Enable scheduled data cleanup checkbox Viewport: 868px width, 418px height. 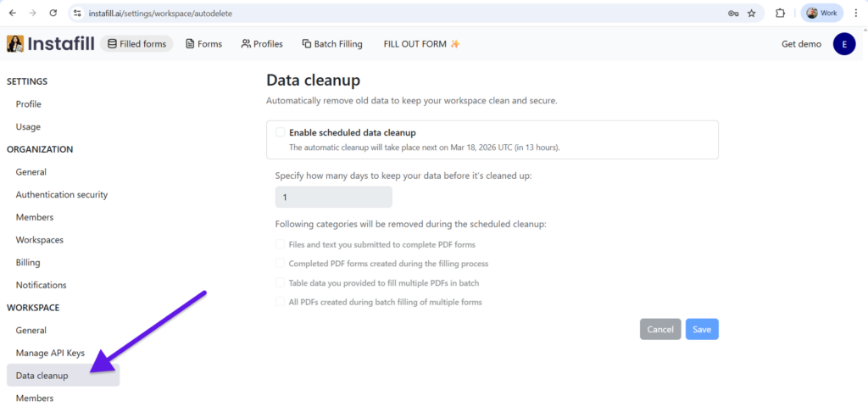click(280, 132)
